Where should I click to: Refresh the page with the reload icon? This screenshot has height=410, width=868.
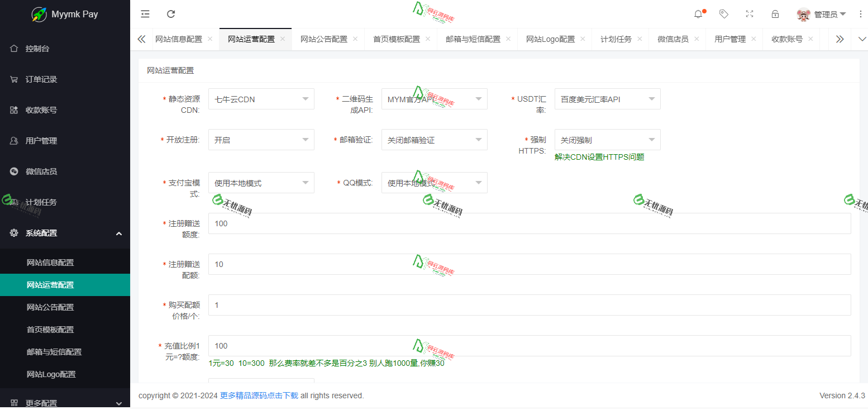coord(171,14)
